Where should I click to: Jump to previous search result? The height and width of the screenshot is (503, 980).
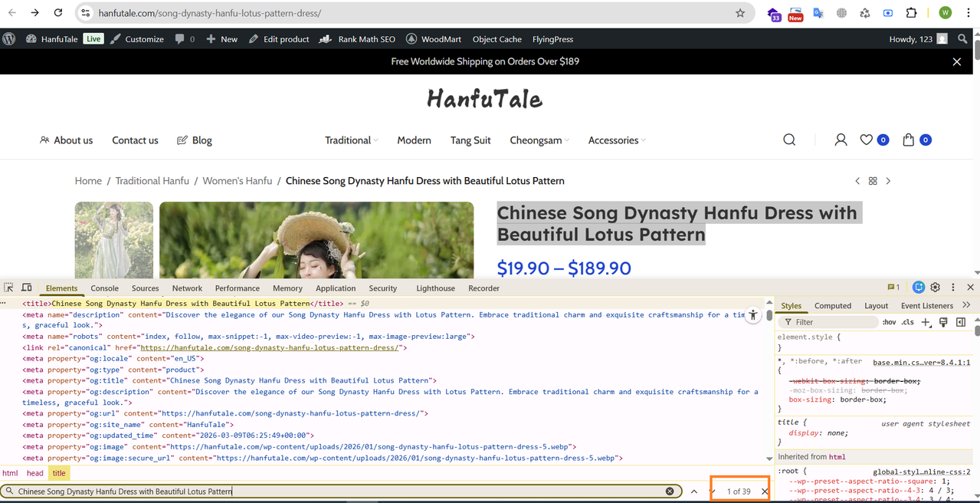[693, 491]
